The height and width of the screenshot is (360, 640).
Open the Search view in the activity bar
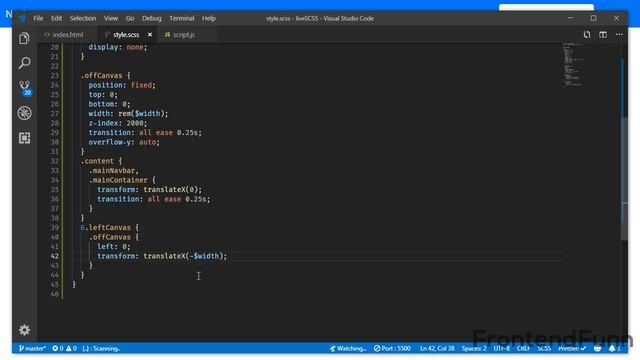tap(24, 63)
